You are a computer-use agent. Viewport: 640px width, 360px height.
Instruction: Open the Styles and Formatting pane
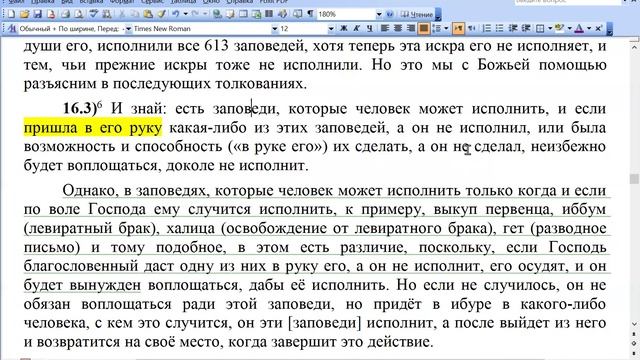coord(12,29)
